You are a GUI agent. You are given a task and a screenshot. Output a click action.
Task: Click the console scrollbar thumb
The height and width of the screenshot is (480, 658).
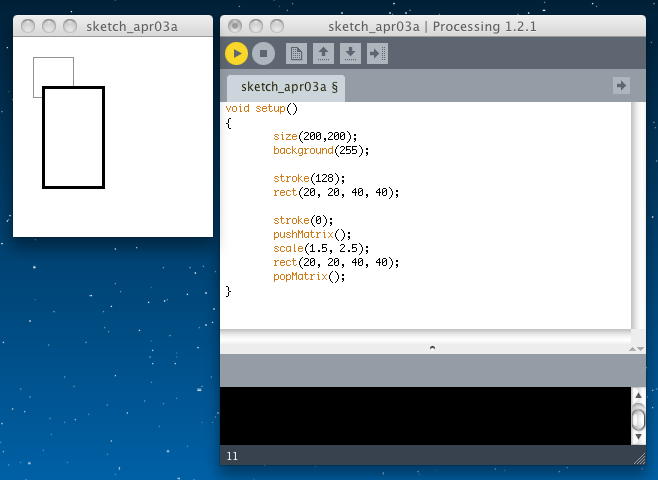(638, 418)
